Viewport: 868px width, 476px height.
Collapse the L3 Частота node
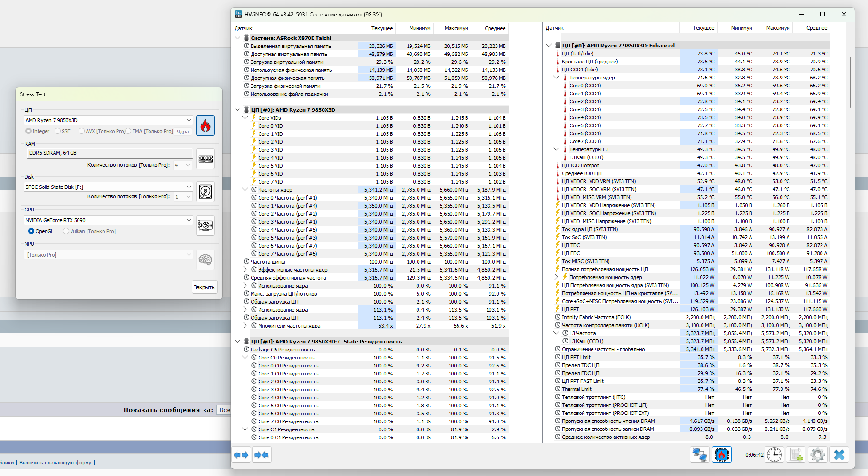pos(556,333)
